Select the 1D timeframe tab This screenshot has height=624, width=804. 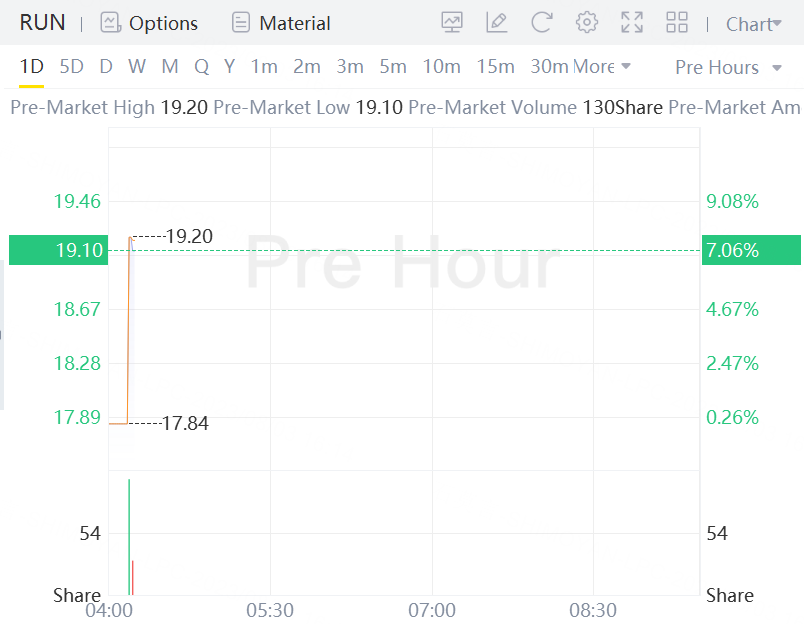[x=32, y=67]
